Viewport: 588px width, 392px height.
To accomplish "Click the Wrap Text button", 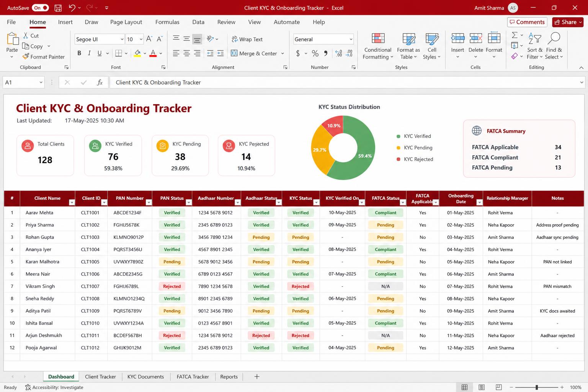I will click(x=247, y=39).
